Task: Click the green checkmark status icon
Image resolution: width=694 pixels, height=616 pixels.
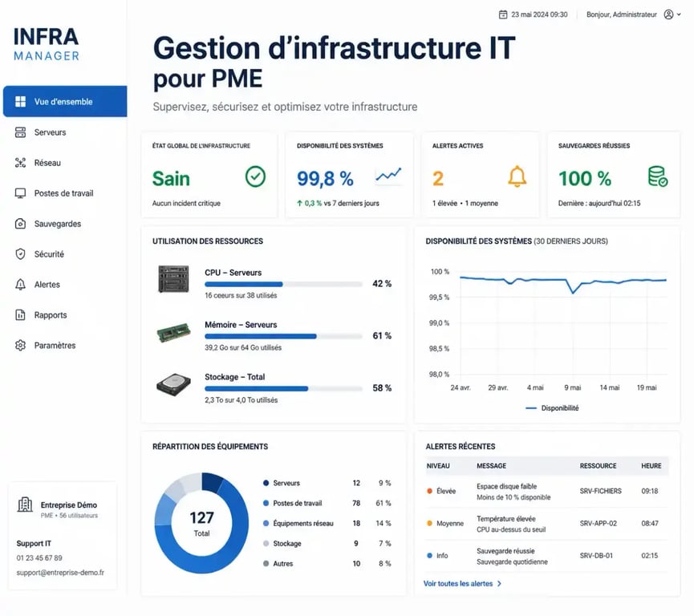Action: 255,176
